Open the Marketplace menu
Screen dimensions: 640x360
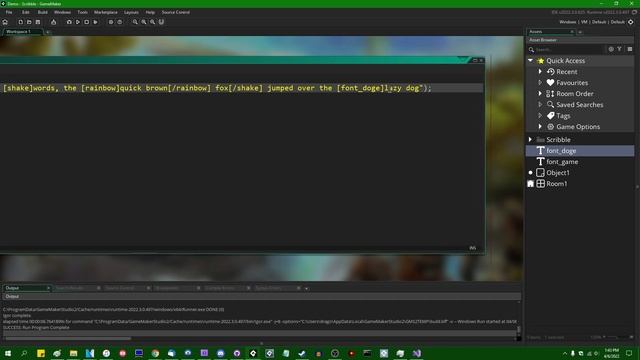106,12
